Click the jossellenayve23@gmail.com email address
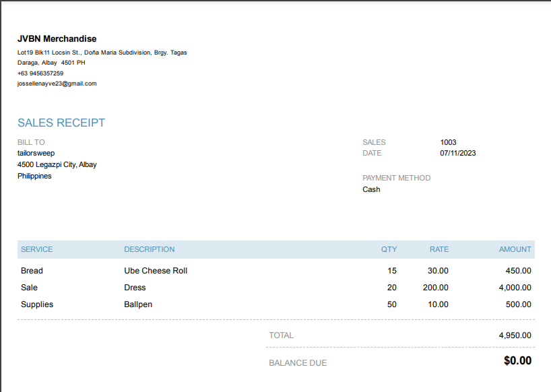The width and height of the screenshot is (551, 392). click(x=57, y=84)
